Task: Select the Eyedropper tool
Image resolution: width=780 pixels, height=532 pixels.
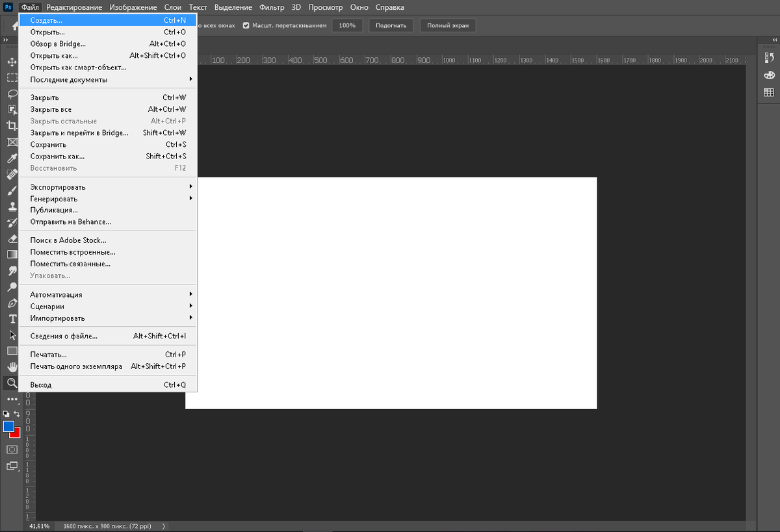Action: tap(12, 158)
